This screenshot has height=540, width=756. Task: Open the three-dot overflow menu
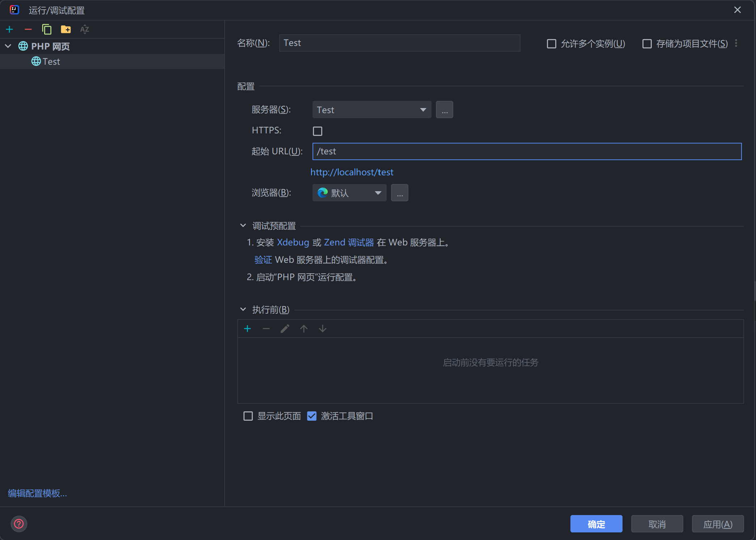click(x=736, y=43)
